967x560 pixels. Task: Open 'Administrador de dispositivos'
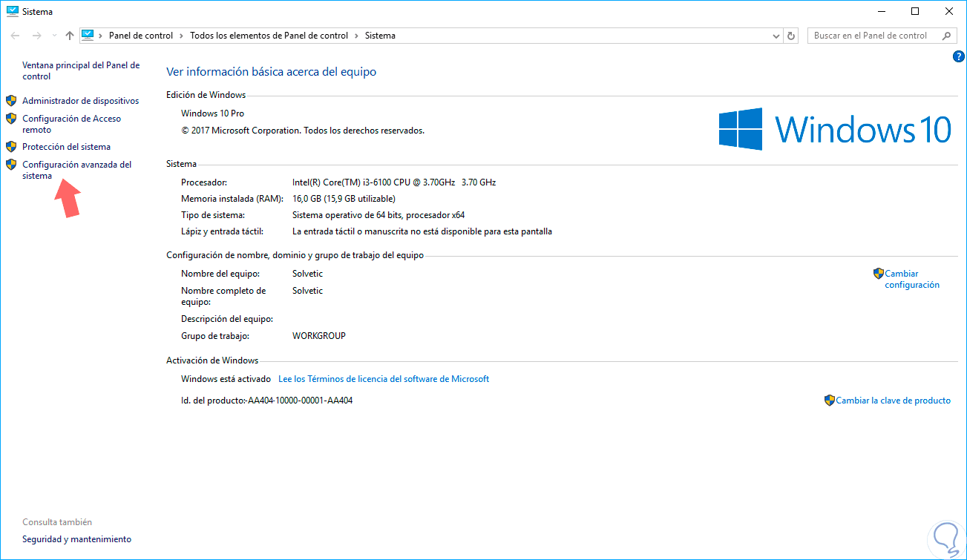(80, 101)
